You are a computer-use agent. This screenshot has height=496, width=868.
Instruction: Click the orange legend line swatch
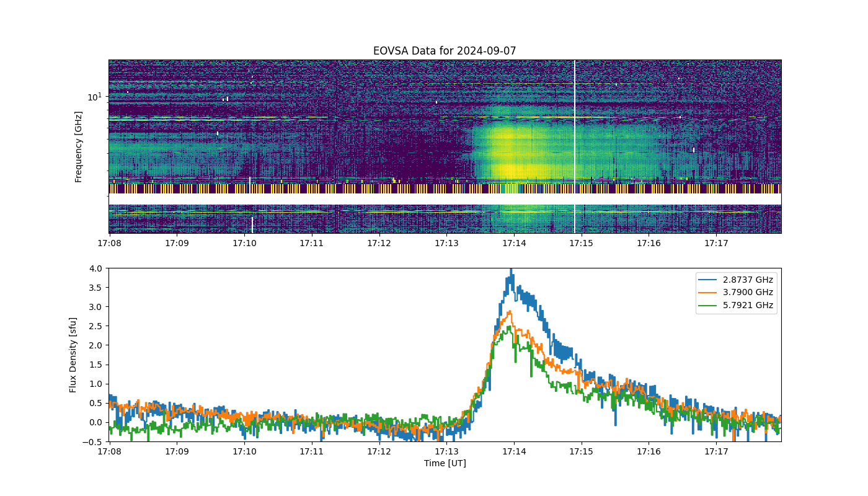[x=709, y=293]
